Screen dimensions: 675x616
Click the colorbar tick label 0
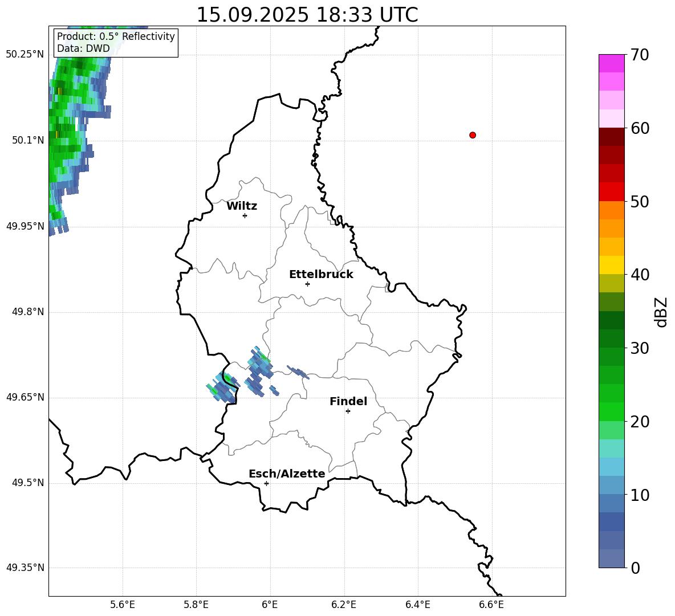[636, 568]
